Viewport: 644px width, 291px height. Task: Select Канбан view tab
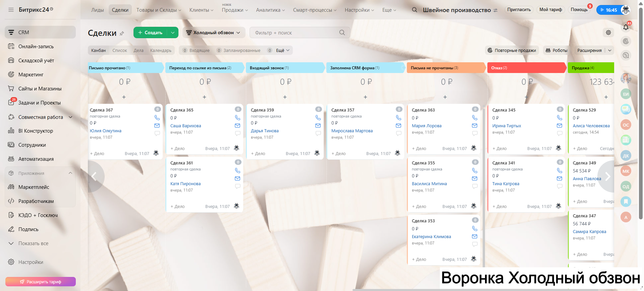[x=98, y=50]
